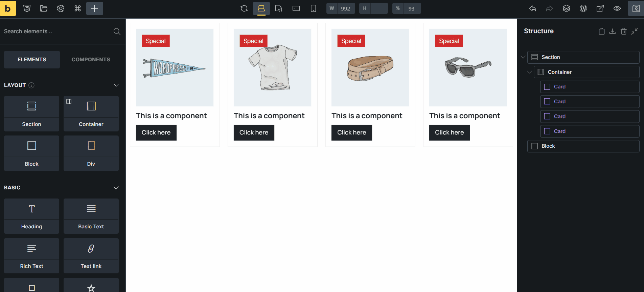
Task: Click the canvas height input field
Action: [379, 8]
